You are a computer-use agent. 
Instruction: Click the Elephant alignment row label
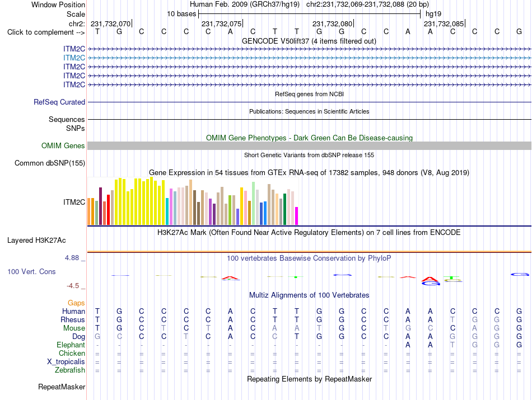pos(71,345)
